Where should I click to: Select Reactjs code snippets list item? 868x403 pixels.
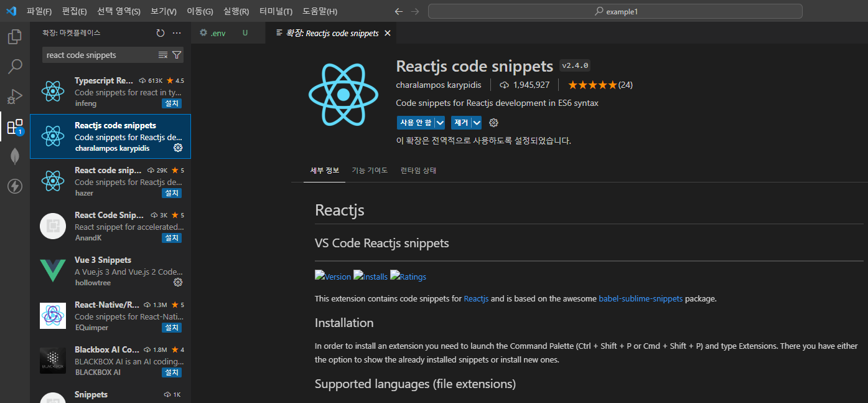(110, 136)
